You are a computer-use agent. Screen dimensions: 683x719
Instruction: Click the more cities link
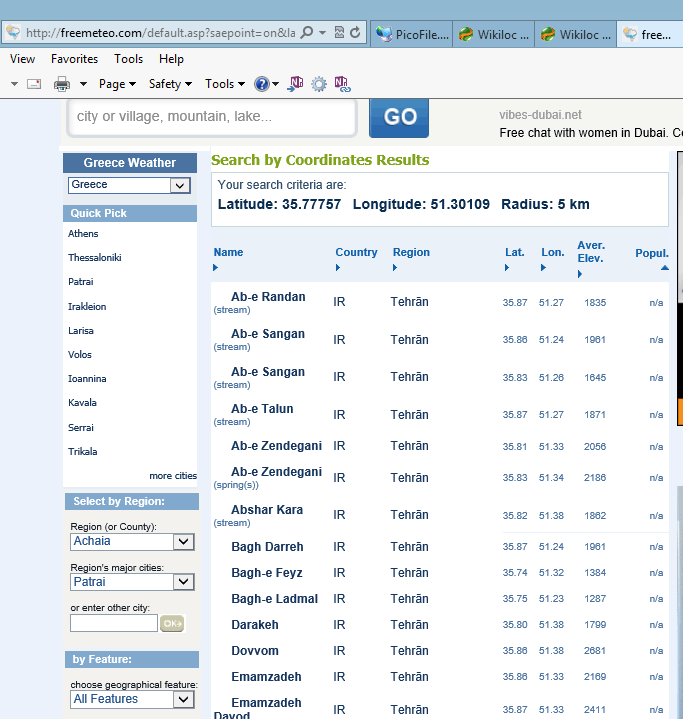tap(172, 476)
